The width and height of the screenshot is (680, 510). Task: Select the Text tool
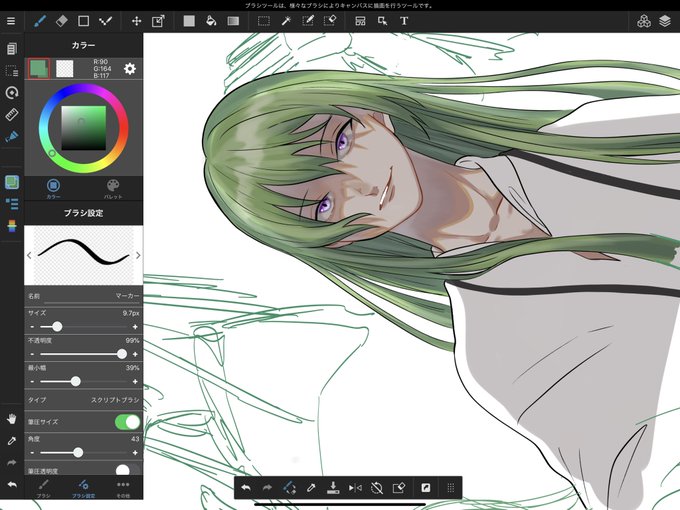[404, 21]
